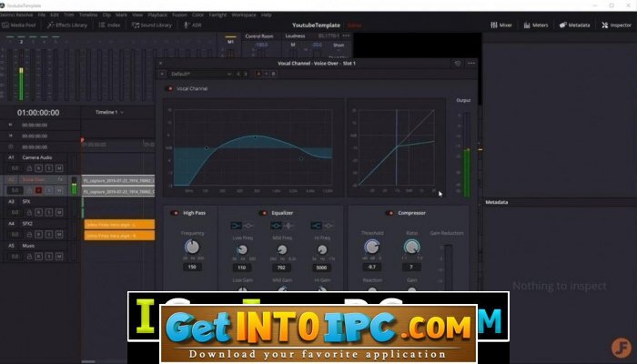Open the Timeline menu
This screenshot has height=364, width=637.
[x=88, y=15]
